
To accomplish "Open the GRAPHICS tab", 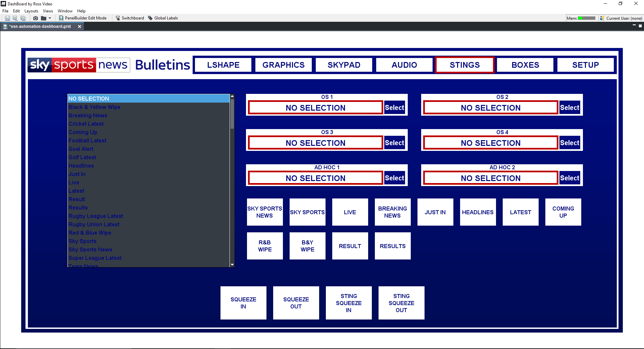I will click(x=284, y=65).
